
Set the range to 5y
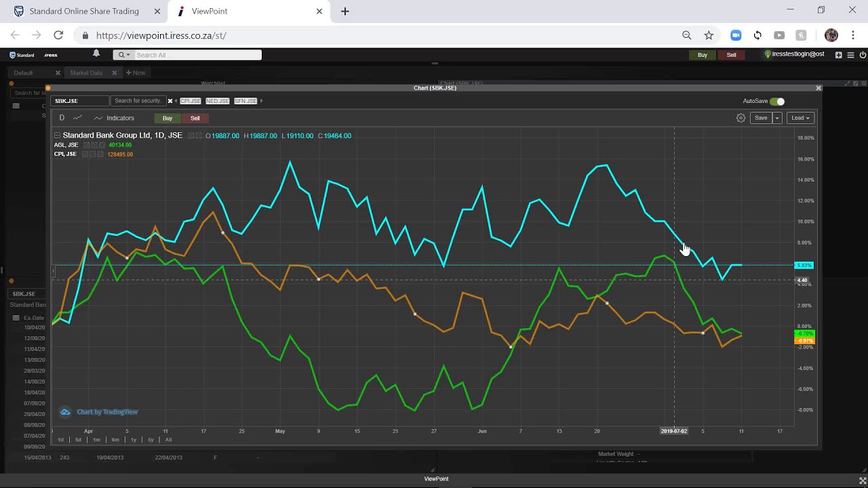click(151, 440)
